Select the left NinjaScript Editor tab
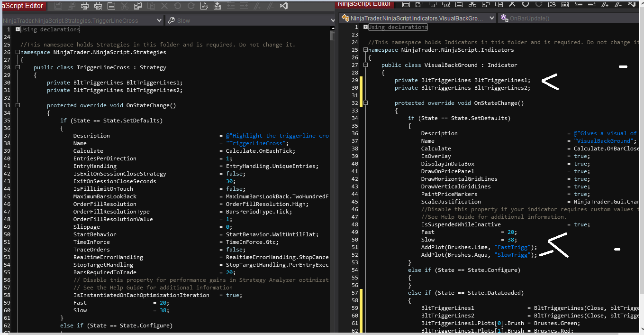The height and width of the screenshot is (335, 644). pos(23,6)
